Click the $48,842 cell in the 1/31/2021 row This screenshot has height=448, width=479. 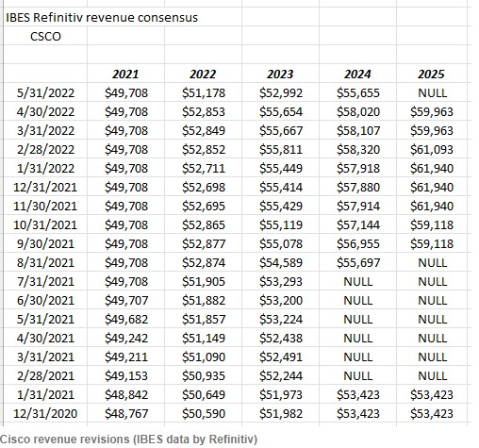tap(125, 395)
